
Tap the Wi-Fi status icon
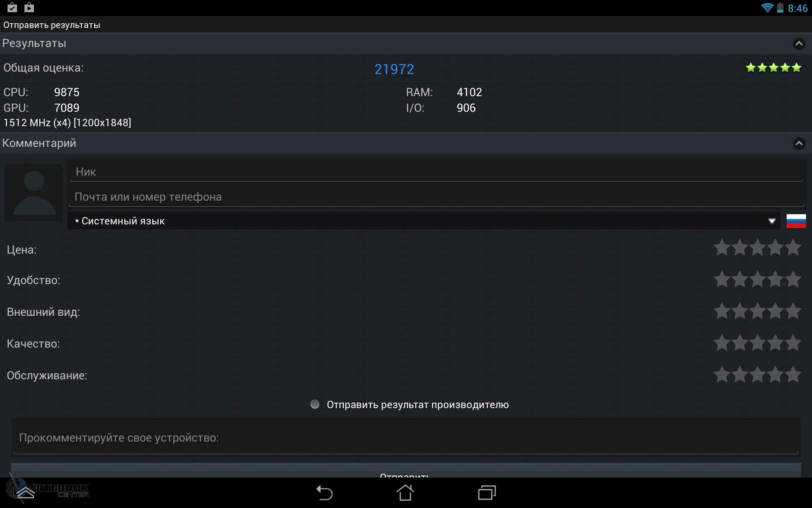[767, 8]
